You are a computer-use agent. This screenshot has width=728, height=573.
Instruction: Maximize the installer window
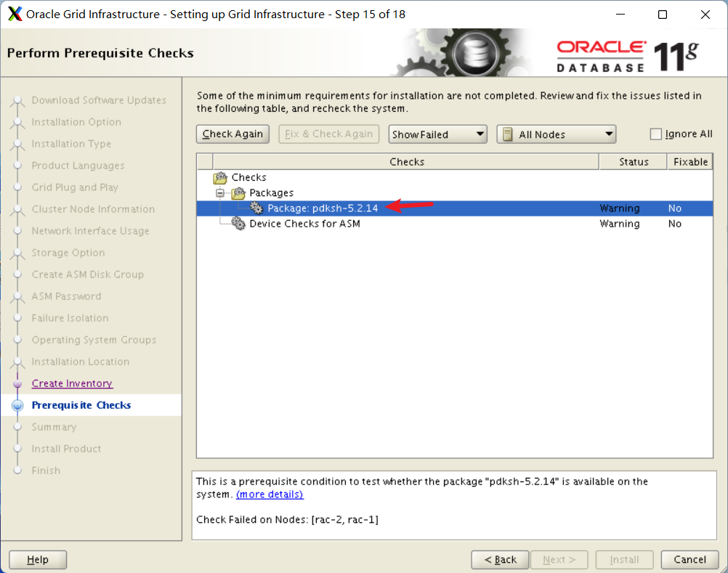pos(663,15)
